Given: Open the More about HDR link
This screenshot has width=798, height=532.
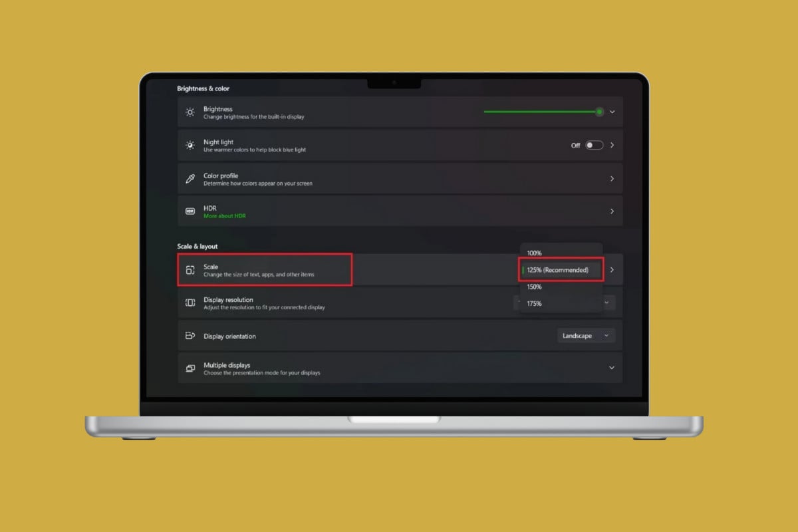Looking at the screenshot, I should pos(225,216).
